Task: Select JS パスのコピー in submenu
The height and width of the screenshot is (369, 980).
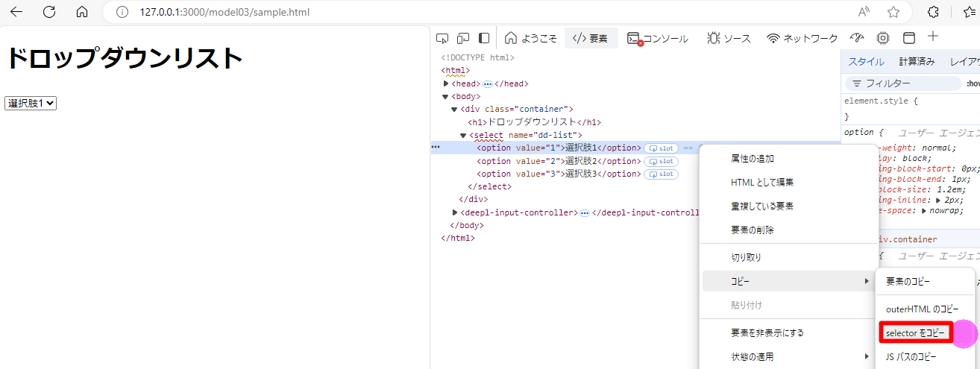Action: click(x=911, y=357)
